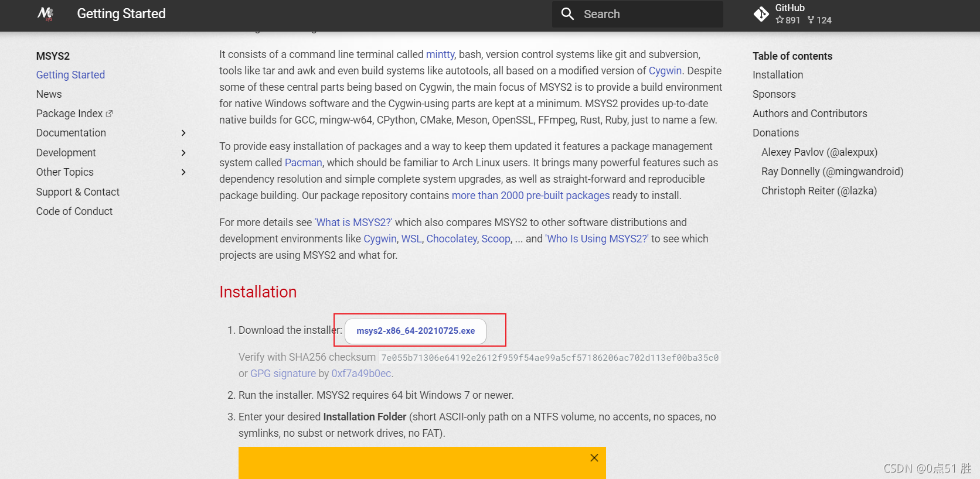Open the 0xf7a49b0ec key link

coord(361,374)
